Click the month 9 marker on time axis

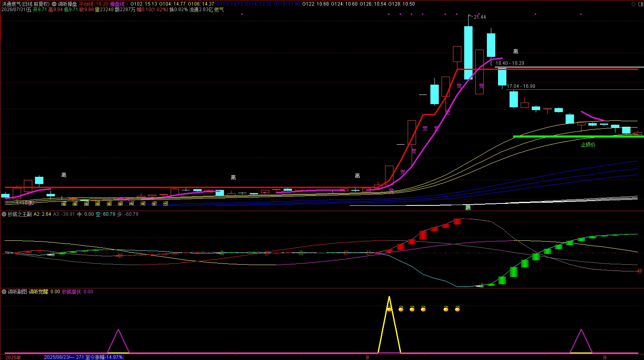(605, 358)
